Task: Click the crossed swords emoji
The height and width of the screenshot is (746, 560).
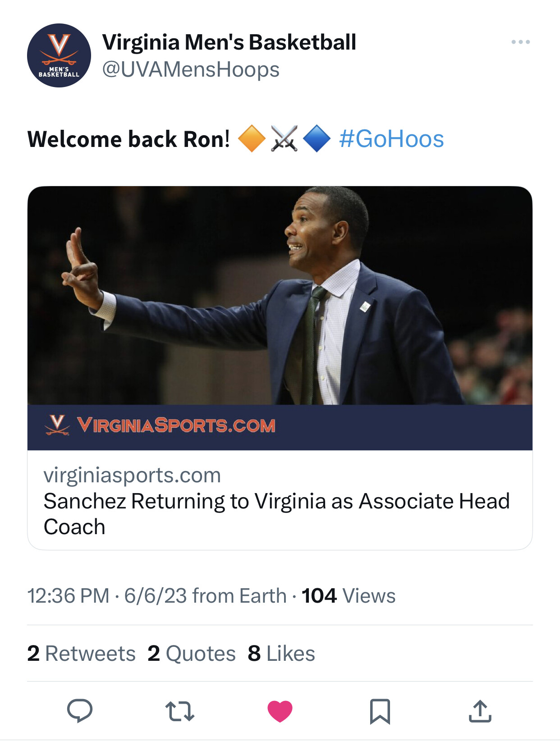Action: click(x=284, y=138)
